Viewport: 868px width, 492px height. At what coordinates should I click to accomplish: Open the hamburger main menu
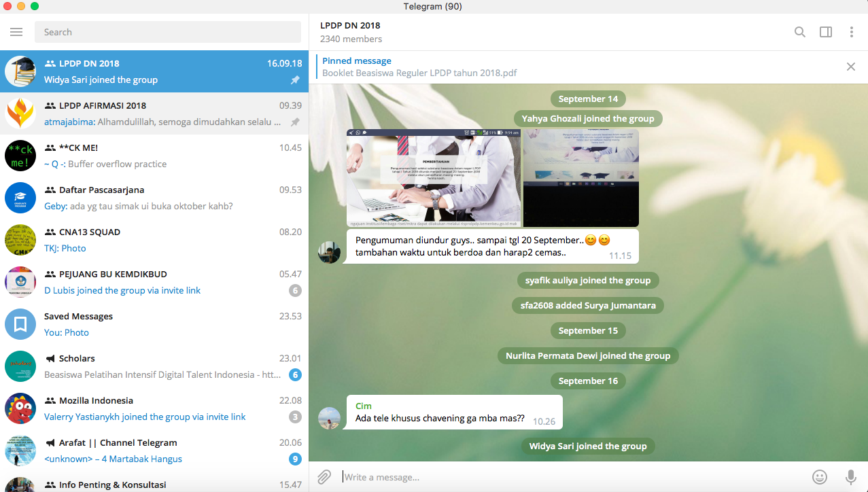(16, 32)
